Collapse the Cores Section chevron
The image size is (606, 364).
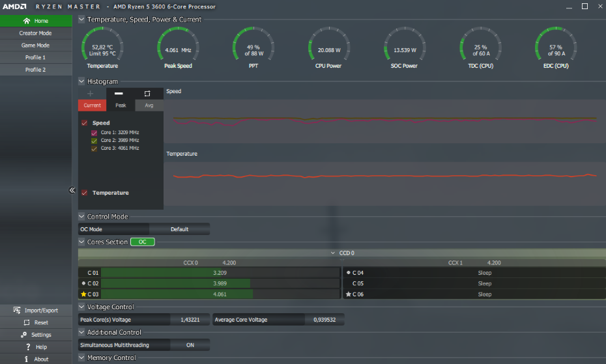[81, 242]
